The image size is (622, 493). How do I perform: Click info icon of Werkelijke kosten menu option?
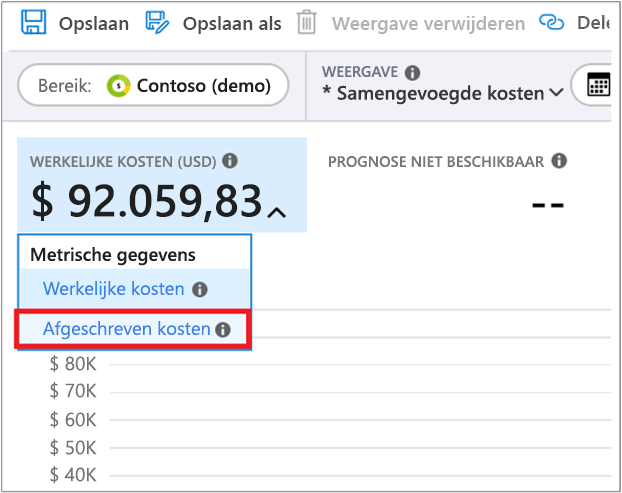[x=200, y=290]
